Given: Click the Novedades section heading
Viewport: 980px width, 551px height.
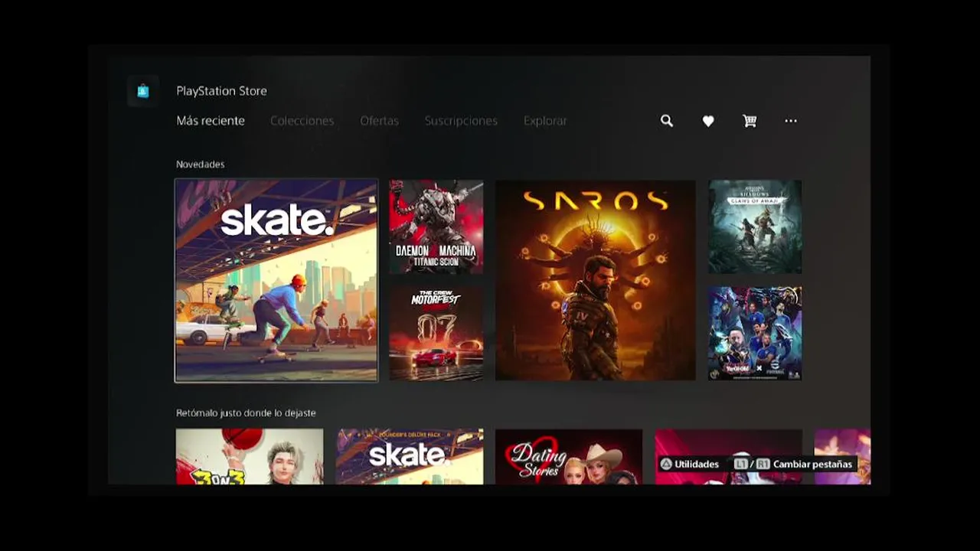Looking at the screenshot, I should tap(201, 165).
